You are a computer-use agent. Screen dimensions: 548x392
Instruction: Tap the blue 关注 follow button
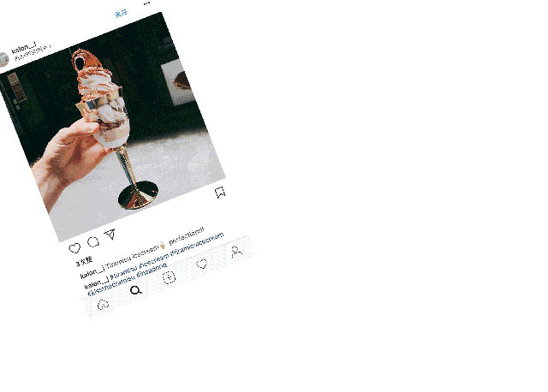point(122,14)
